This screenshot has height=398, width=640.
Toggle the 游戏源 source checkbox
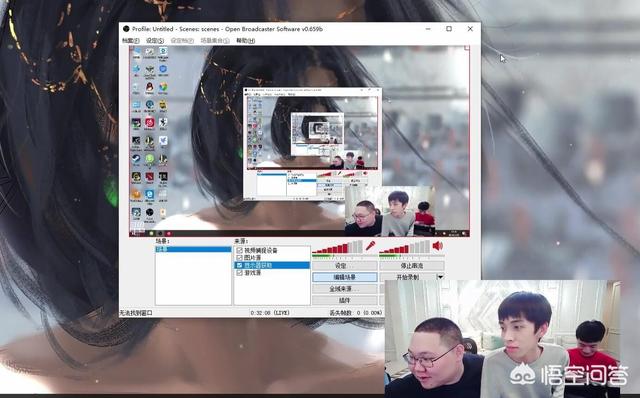tap(240, 273)
